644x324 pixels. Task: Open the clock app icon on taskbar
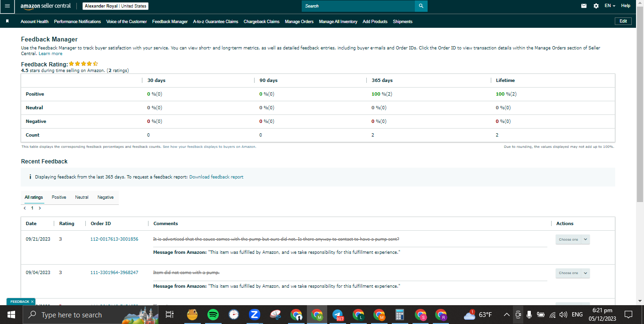click(234, 315)
